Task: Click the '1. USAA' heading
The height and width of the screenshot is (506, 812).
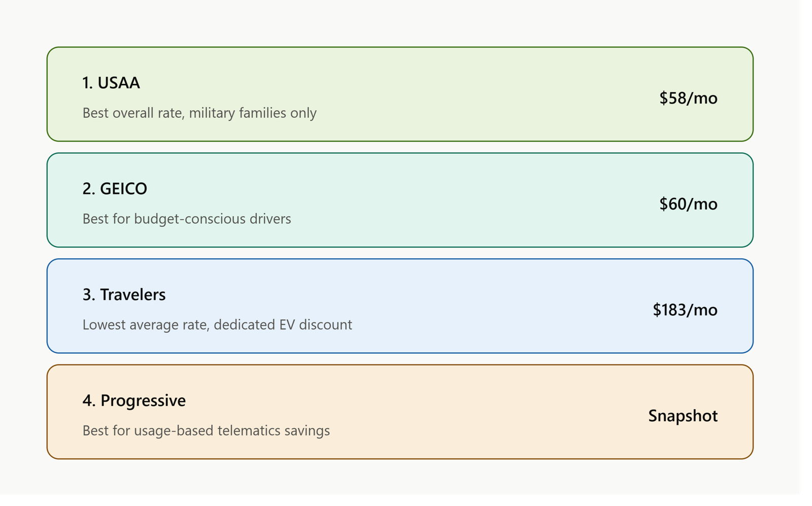Action: 111,83
